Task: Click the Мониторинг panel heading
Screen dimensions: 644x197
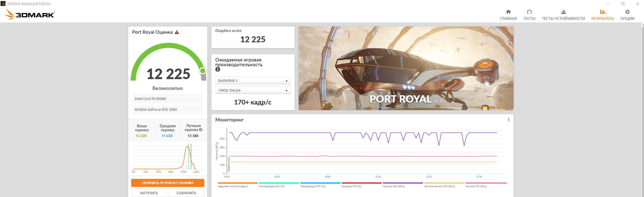Action: coord(230,120)
